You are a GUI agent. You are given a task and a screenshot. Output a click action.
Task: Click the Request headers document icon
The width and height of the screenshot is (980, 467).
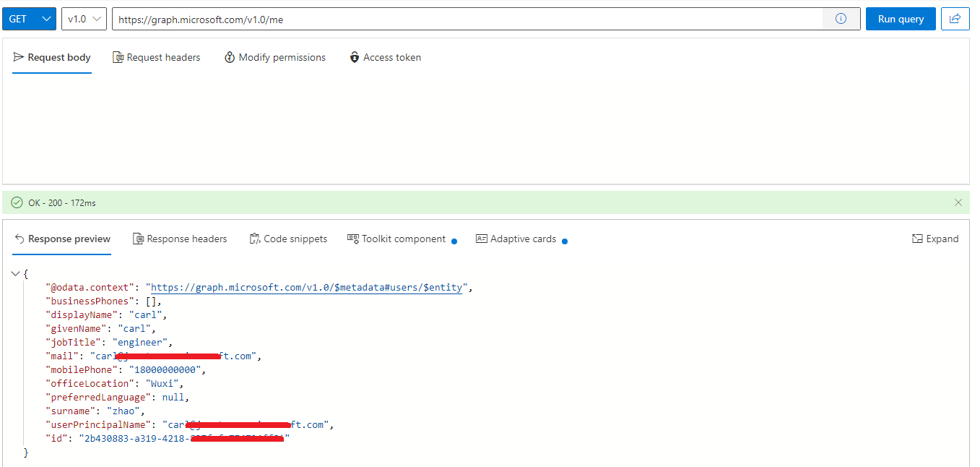tap(118, 57)
